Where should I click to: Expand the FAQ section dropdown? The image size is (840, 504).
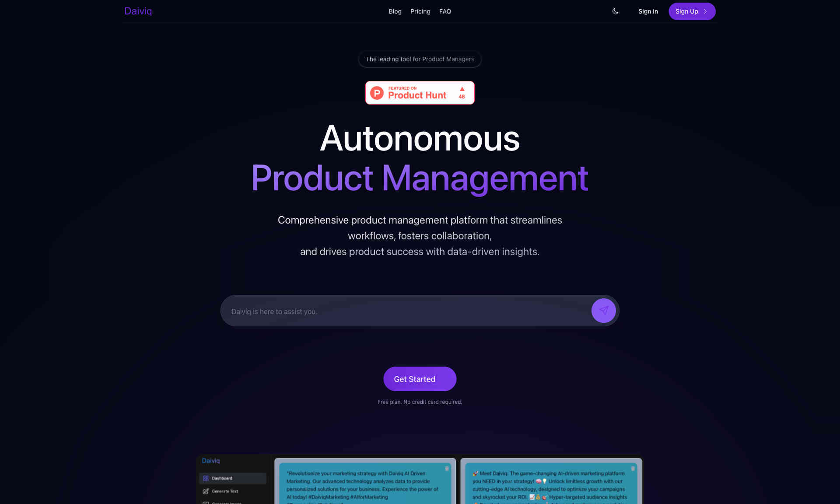[445, 11]
